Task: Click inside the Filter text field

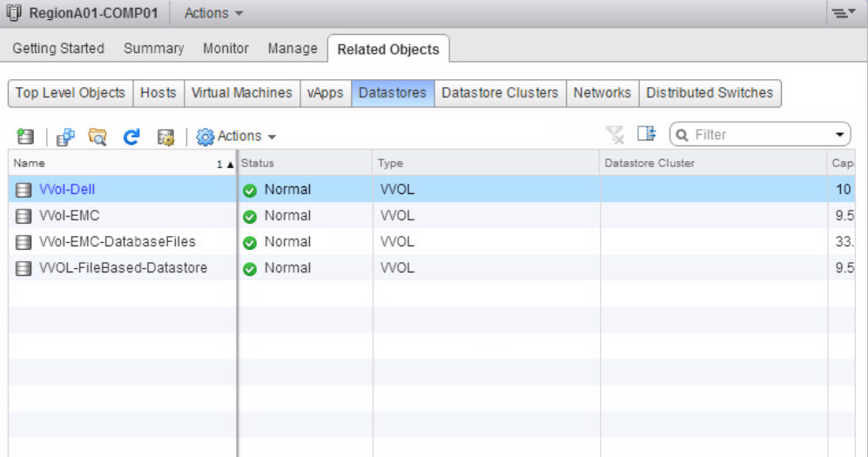Action: click(x=757, y=135)
